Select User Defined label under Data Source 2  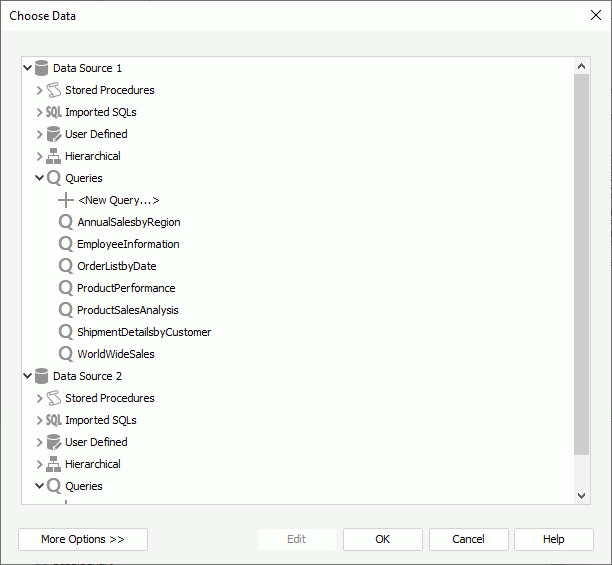96,442
